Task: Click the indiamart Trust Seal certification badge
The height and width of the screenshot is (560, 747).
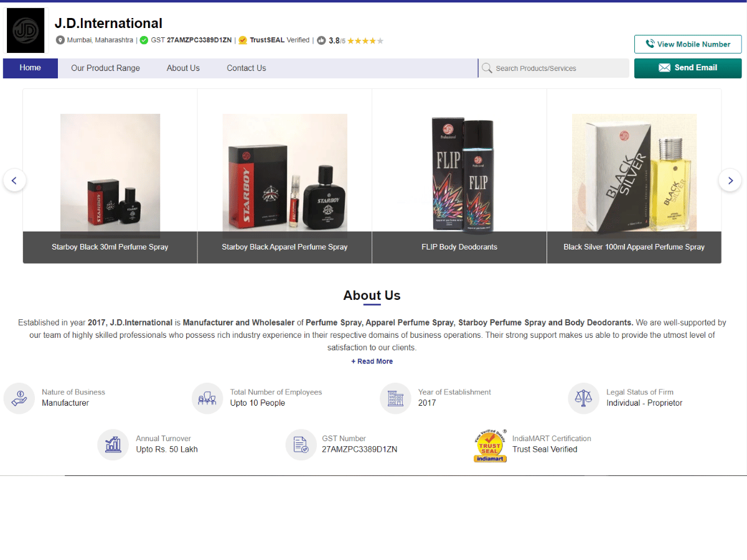Action: (x=490, y=444)
